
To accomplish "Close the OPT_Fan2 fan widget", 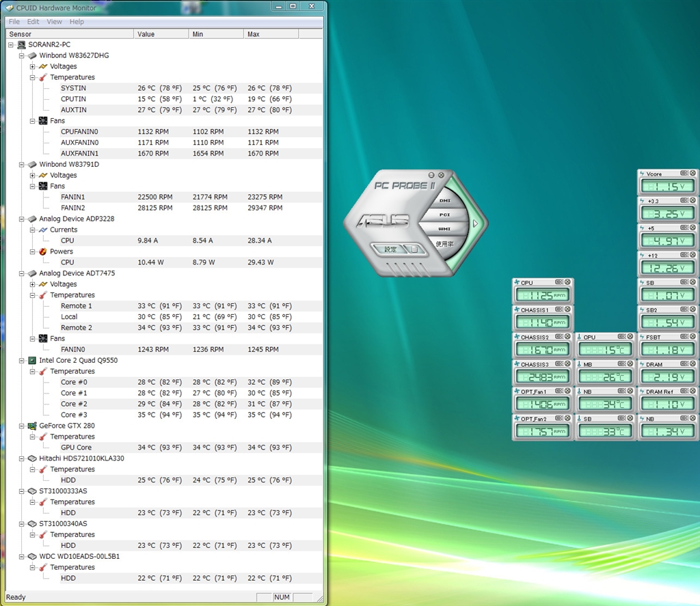I will point(567,418).
